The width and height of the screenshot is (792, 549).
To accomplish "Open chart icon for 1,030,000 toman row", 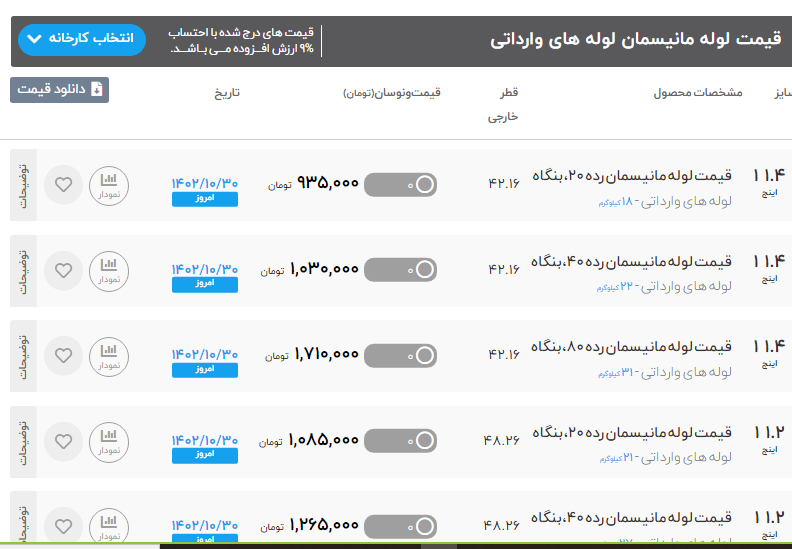I will click(109, 270).
